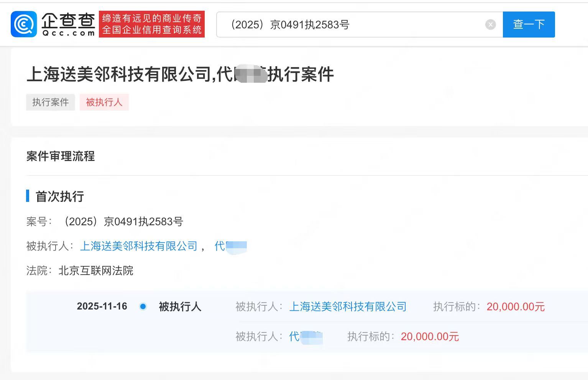Click the Qcc 企查查 logo icon
Image resolution: width=588 pixels, height=380 pixels.
pos(24,24)
